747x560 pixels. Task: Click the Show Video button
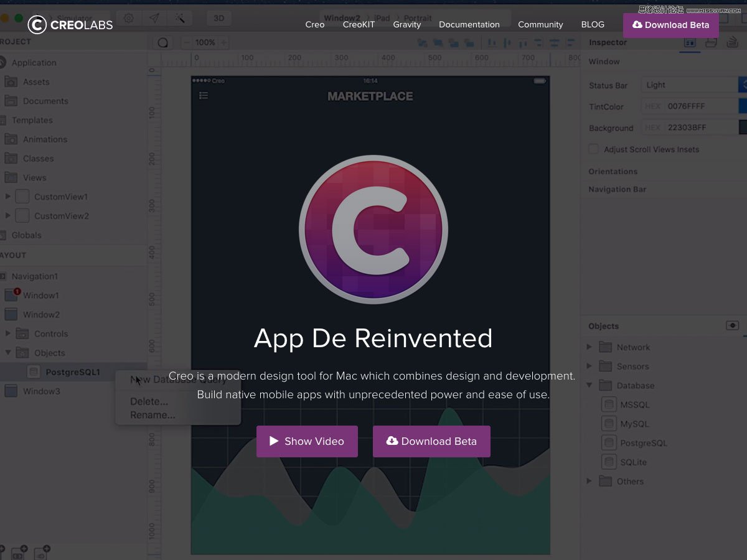coord(307,441)
